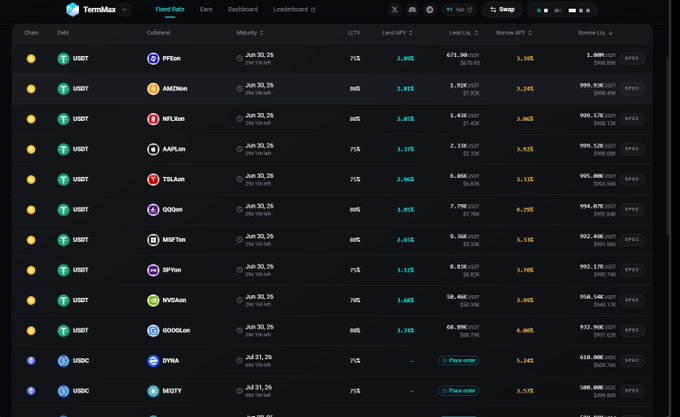
Task: Click the AAPLon apple token icon
Action: 153,149
